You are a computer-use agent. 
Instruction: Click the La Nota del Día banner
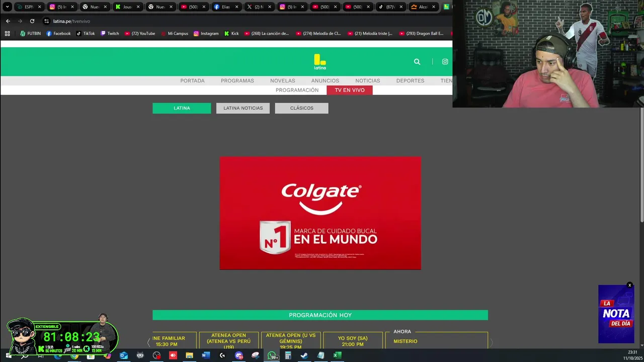click(616, 314)
